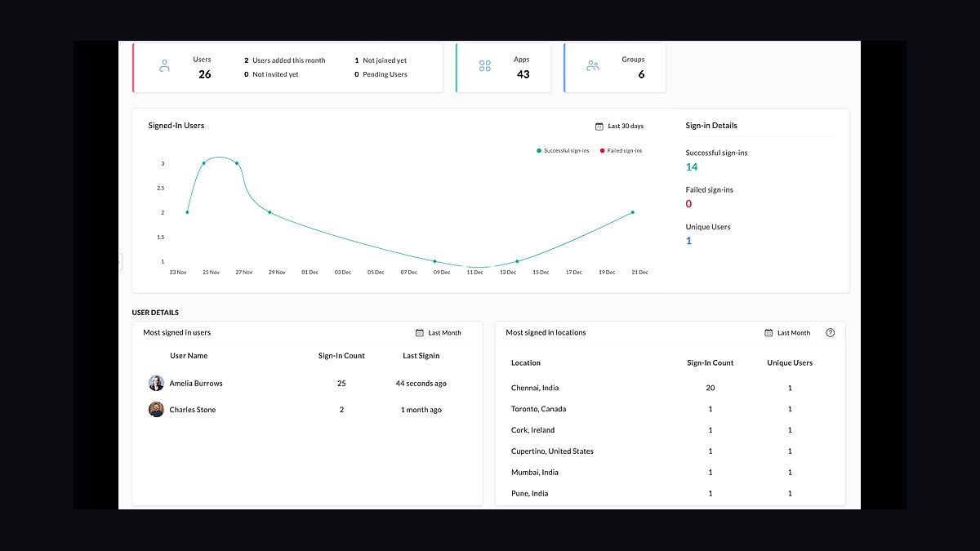This screenshot has height=551, width=980.
Task: Click Charles Stone avatar
Action: pyautogui.click(x=156, y=410)
